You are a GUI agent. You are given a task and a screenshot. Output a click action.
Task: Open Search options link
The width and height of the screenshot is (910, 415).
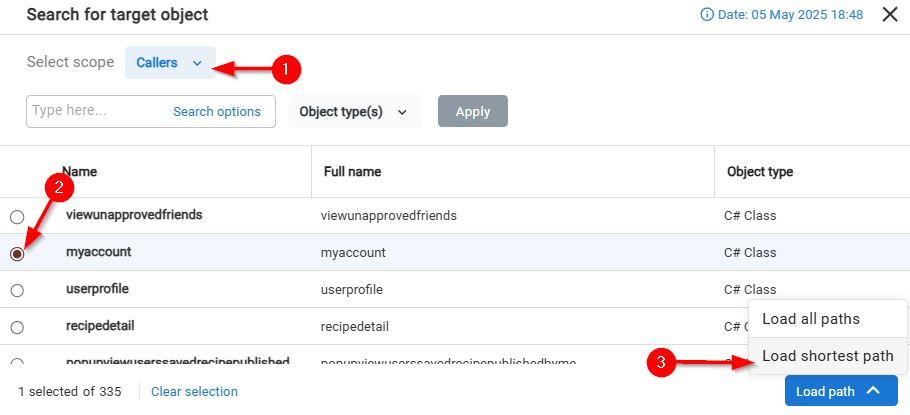click(x=217, y=112)
